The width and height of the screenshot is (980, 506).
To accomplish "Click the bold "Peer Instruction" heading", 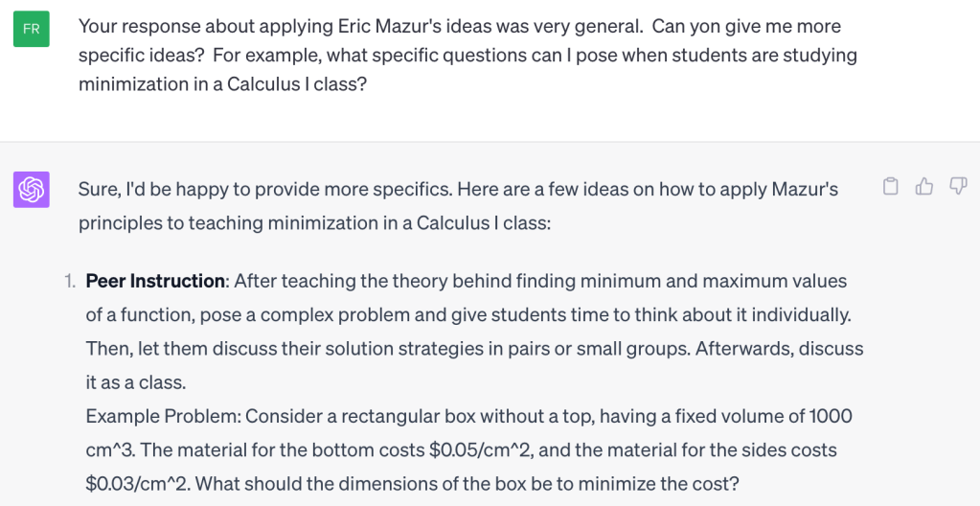I will tap(155, 281).
